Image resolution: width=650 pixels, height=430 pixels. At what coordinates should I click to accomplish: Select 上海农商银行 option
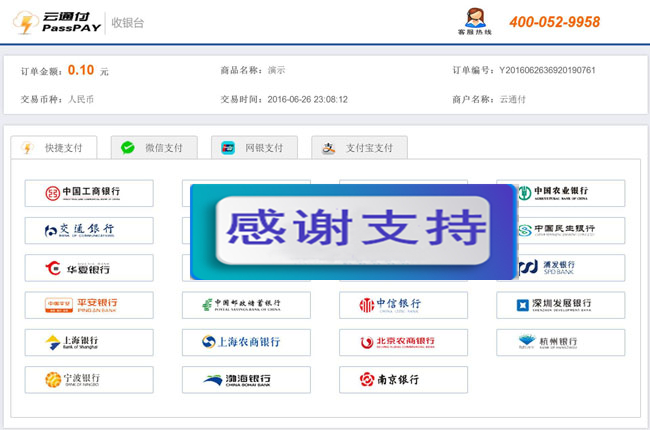[x=246, y=343]
